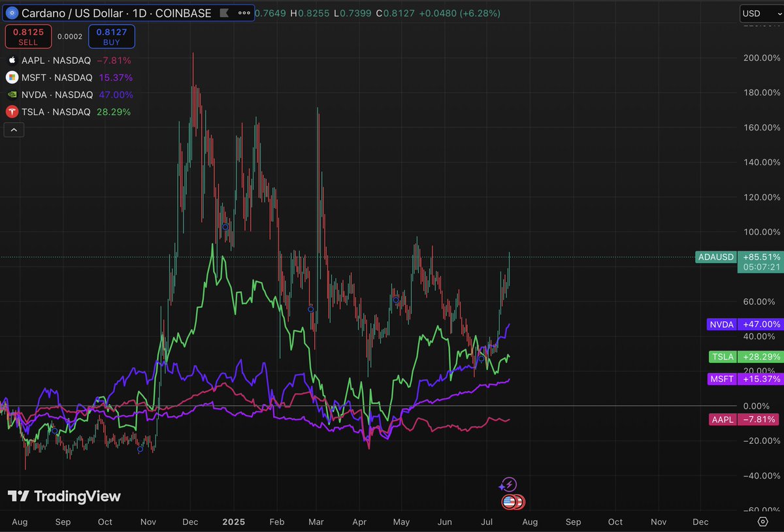The image size is (784, 532).
Task: Select the TSLA · NASDAQ legend row
Action: (69, 112)
